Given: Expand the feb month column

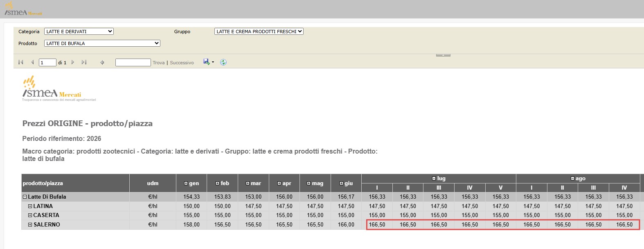Looking at the screenshot, I should tap(217, 183).
